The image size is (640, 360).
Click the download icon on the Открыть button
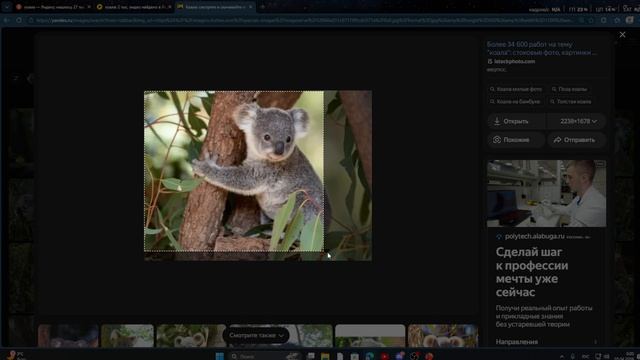pos(497,121)
